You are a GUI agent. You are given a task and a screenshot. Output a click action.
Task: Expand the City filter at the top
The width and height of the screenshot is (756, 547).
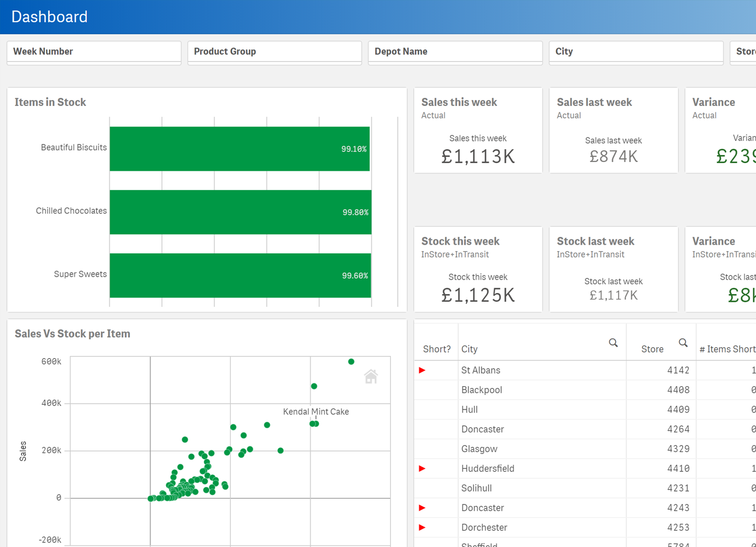(x=635, y=52)
